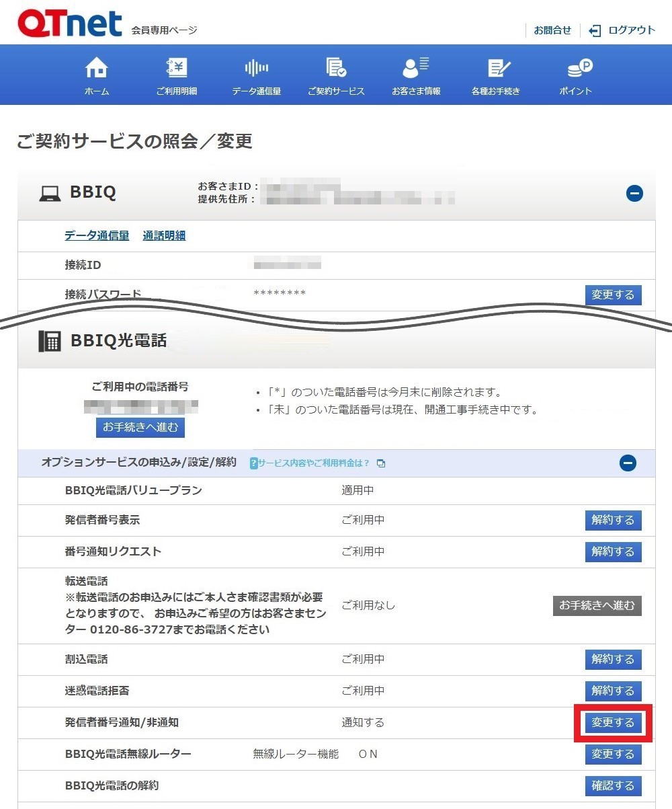Screen dimensions: 672x809
Task: Open the データ通信量 link under BBIQ
Action: 97,235
